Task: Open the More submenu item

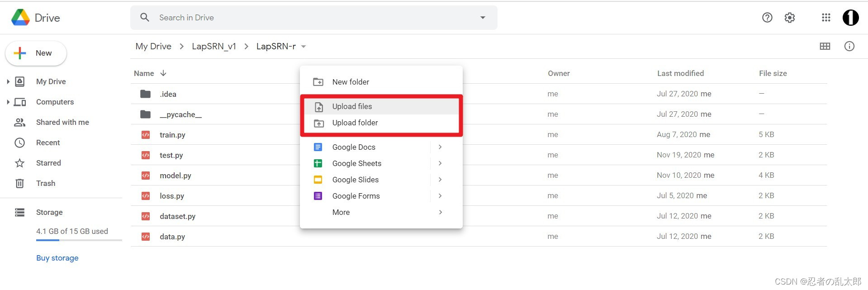Action: click(381, 212)
